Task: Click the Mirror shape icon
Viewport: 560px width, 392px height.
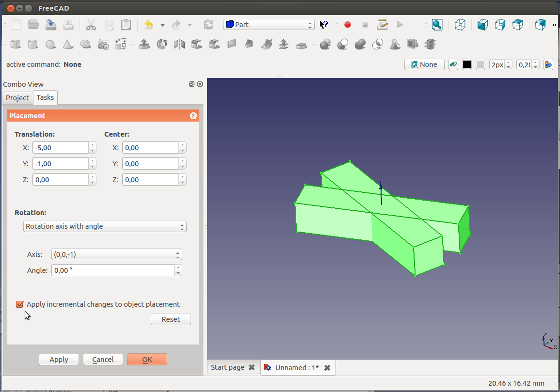Action: point(179,45)
